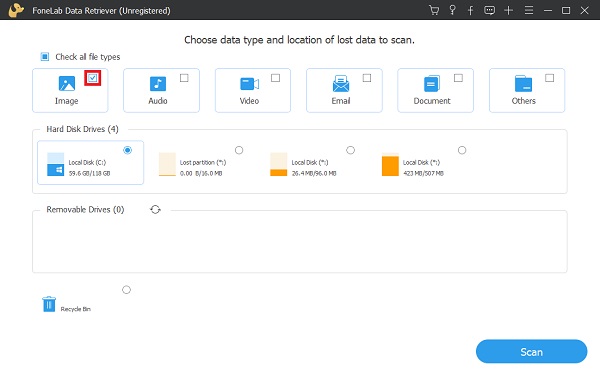Click the Recycle Bin trash icon
Screen dimensions: 600x378
tap(49, 304)
